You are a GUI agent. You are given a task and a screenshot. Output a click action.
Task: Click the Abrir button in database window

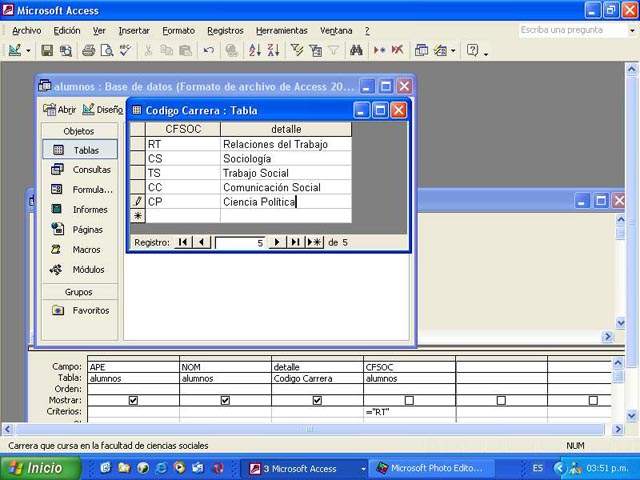(x=60, y=109)
